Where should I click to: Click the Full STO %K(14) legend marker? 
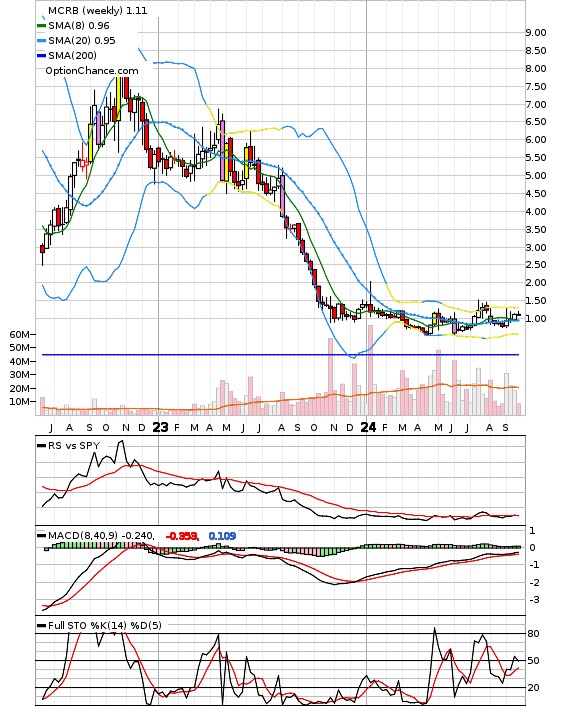click(x=41, y=625)
